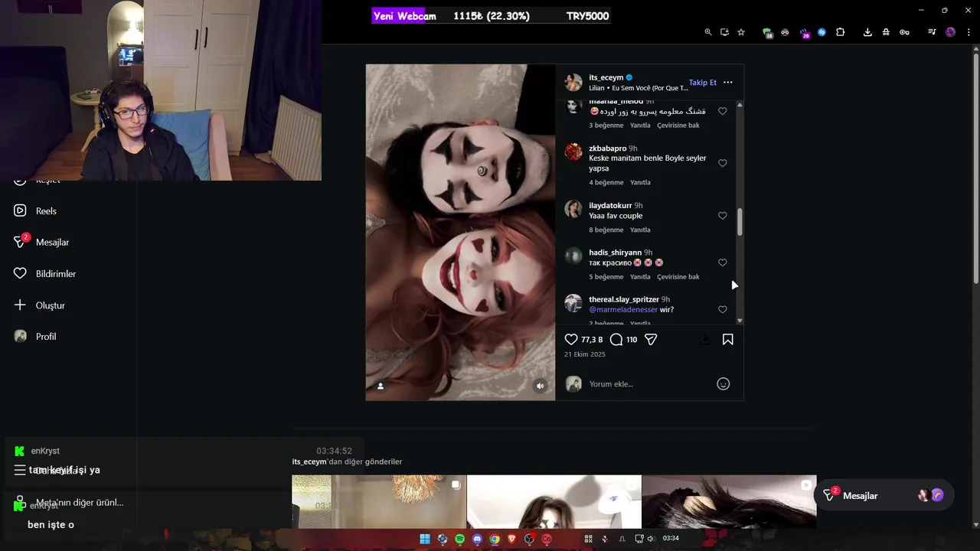Go to Profil in the sidebar
Screen dimensions: 980x551
pyautogui.click(x=35, y=336)
